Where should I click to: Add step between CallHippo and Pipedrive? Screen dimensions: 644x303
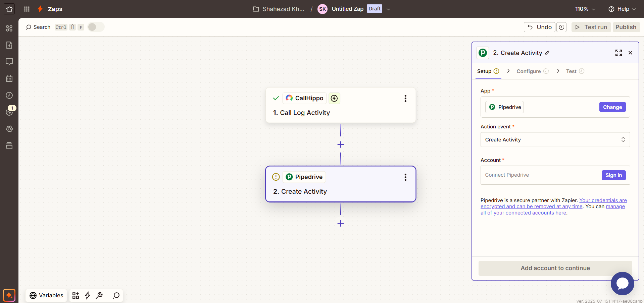point(341,144)
